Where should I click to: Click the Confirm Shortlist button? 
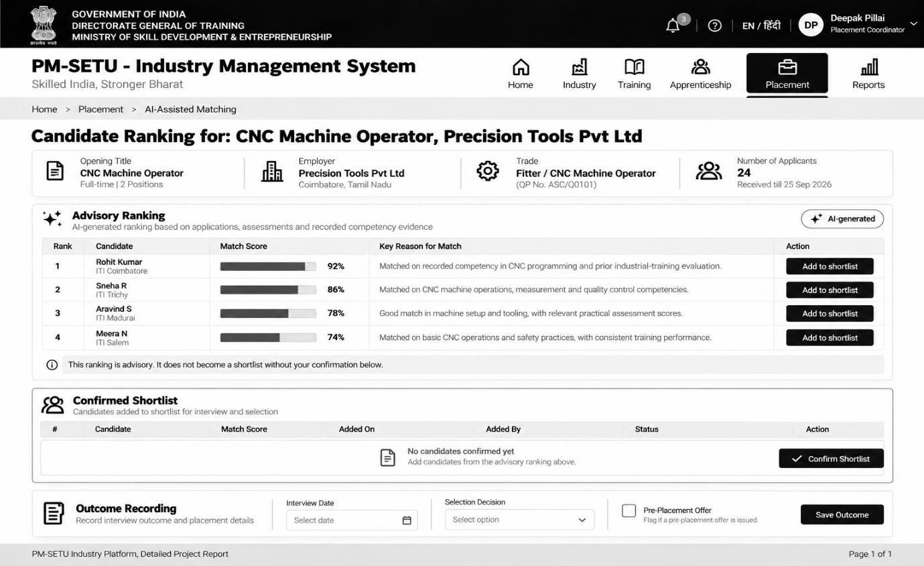click(831, 459)
